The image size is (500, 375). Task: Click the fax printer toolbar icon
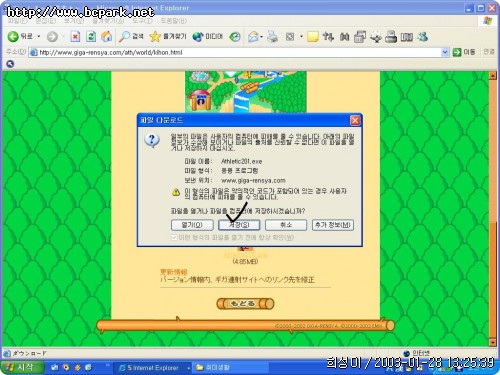[x=391, y=37]
